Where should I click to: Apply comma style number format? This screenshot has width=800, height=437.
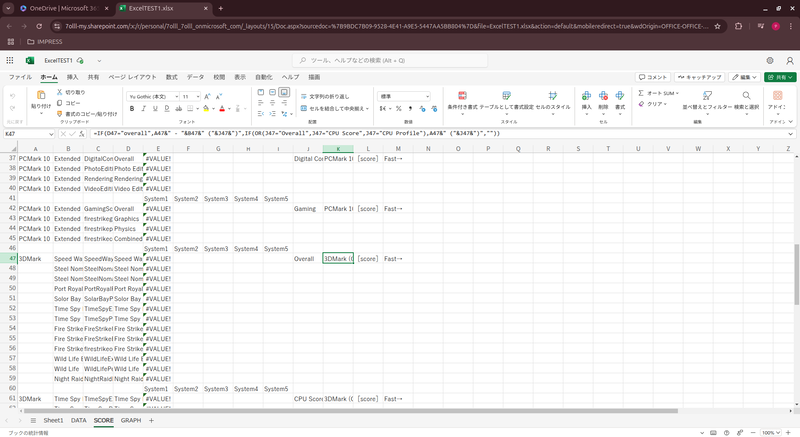point(410,109)
